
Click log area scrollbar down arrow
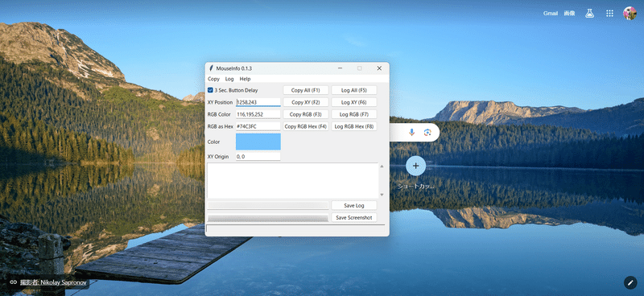click(x=382, y=195)
